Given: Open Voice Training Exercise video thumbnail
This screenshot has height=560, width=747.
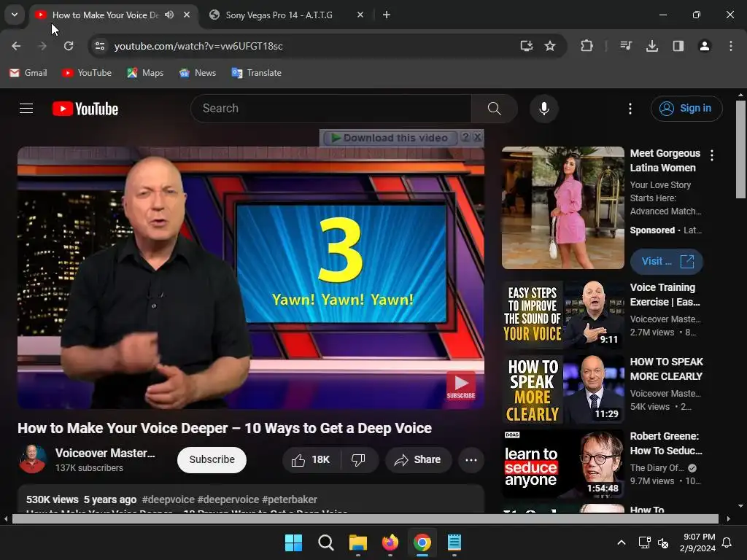Looking at the screenshot, I should [563, 315].
